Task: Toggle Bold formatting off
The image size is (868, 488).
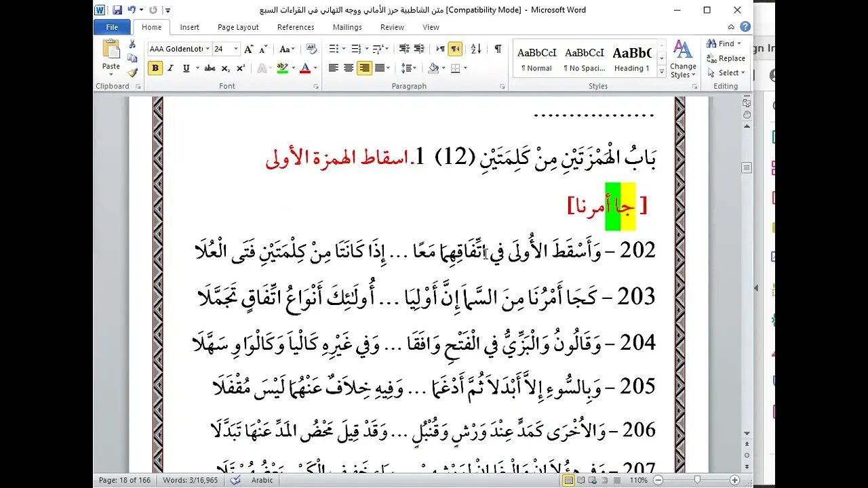Action: click(155, 68)
